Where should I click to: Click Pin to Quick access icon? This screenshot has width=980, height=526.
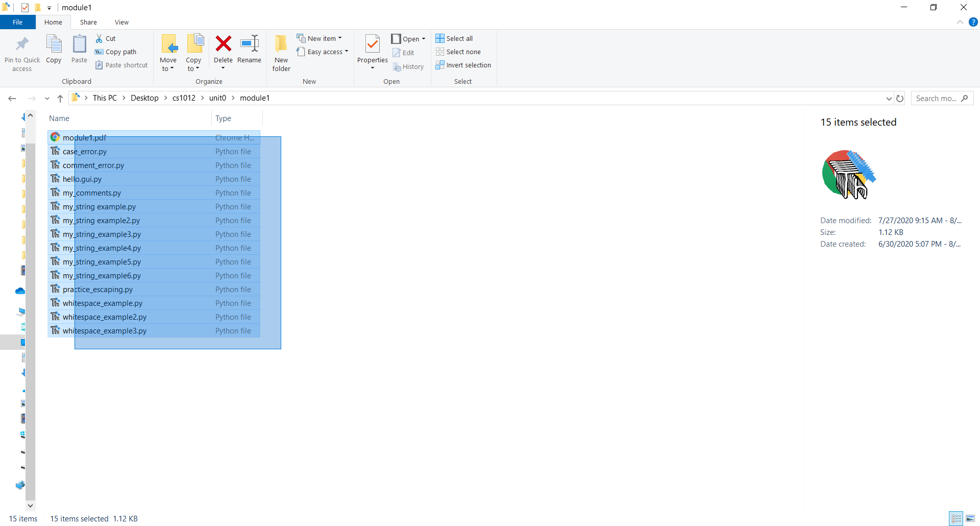click(22, 45)
